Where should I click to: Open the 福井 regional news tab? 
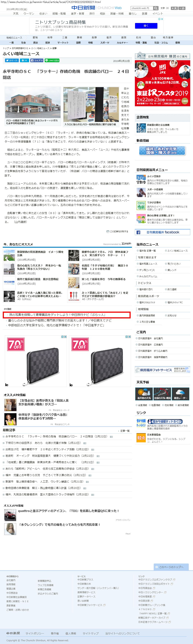click(x=109, y=38)
